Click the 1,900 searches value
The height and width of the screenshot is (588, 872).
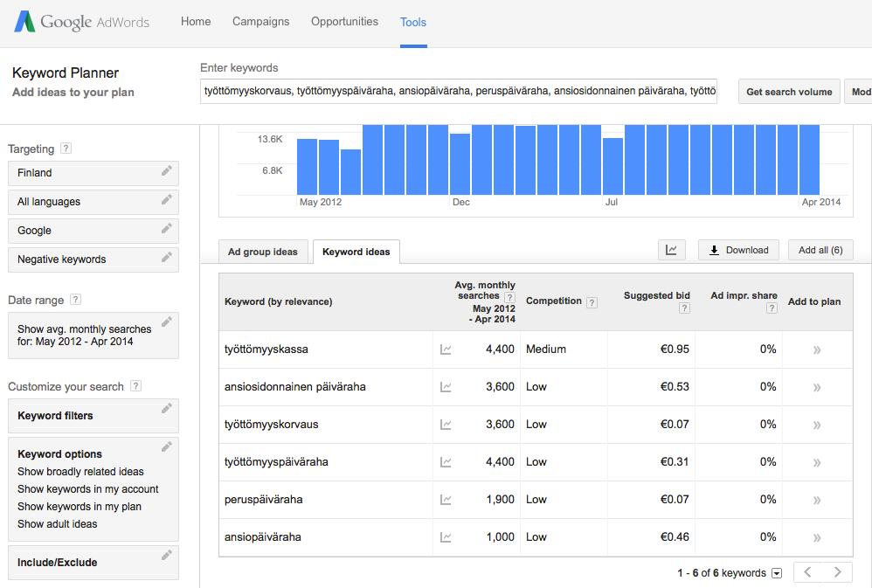click(500, 500)
